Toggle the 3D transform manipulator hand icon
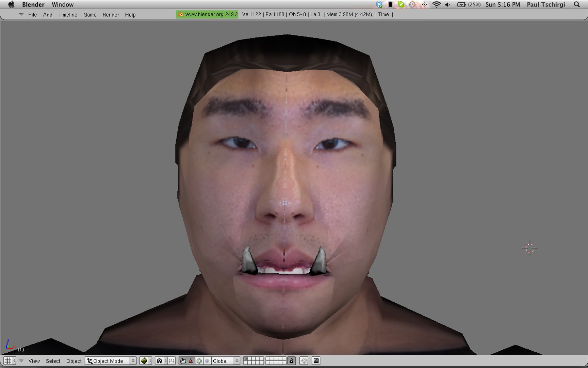This screenshot has height=368, width=588. point(183,361)
